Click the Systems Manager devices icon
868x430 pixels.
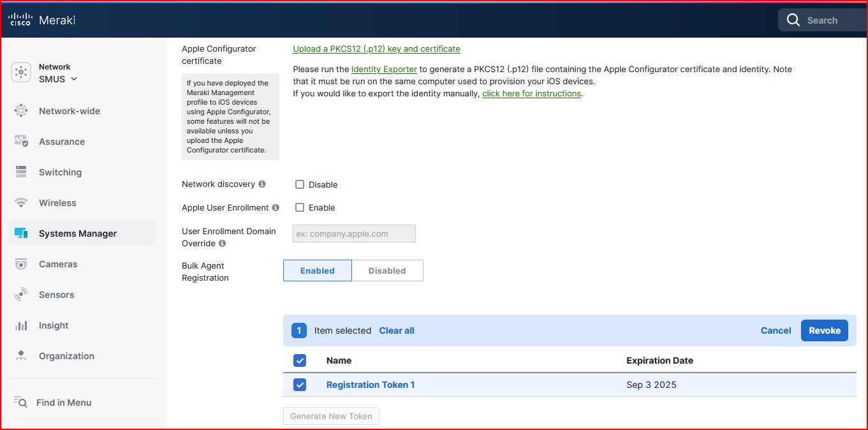21,234
